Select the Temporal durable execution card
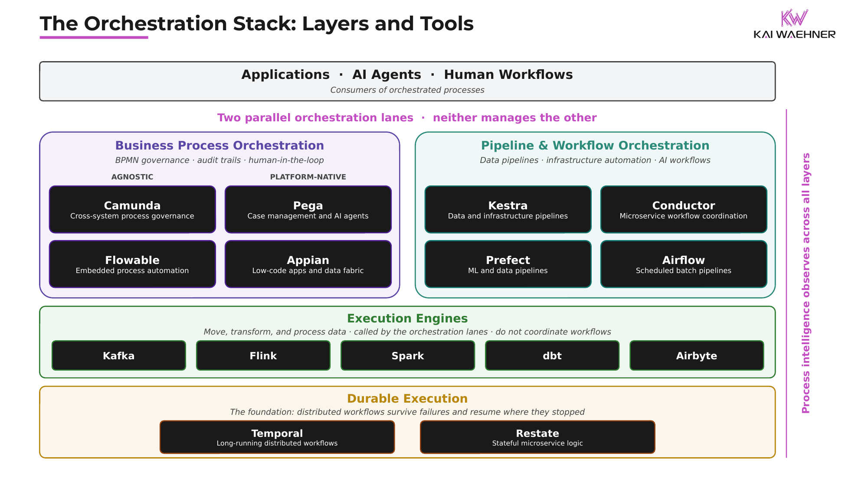The image size is (868, 488). 277,437
